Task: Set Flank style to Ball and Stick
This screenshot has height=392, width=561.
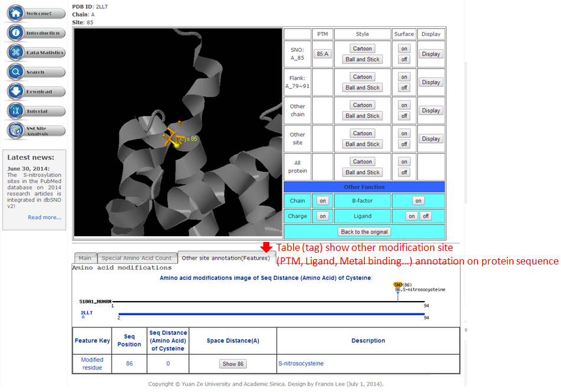Action: 363,87
